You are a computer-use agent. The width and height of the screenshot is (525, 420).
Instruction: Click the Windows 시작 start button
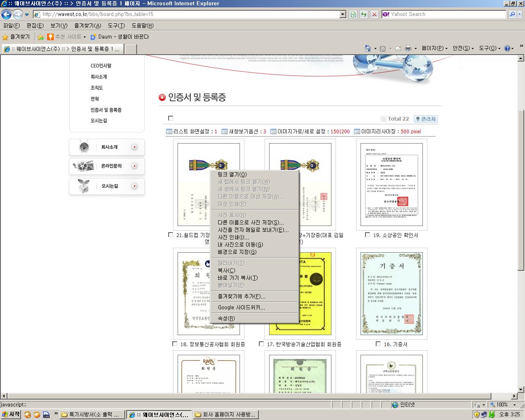pos(11,415)
